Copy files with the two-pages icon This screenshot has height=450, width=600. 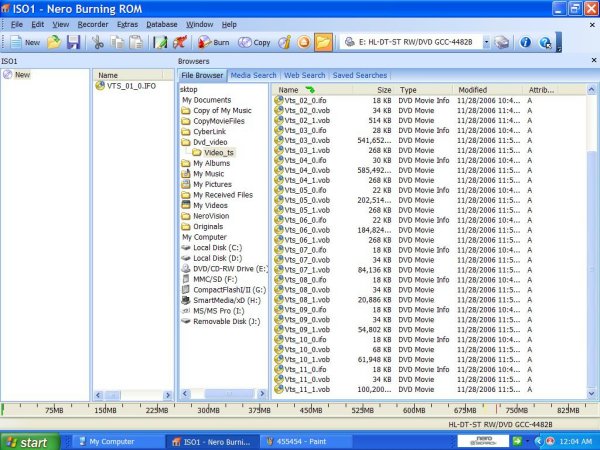pos(117,42)
